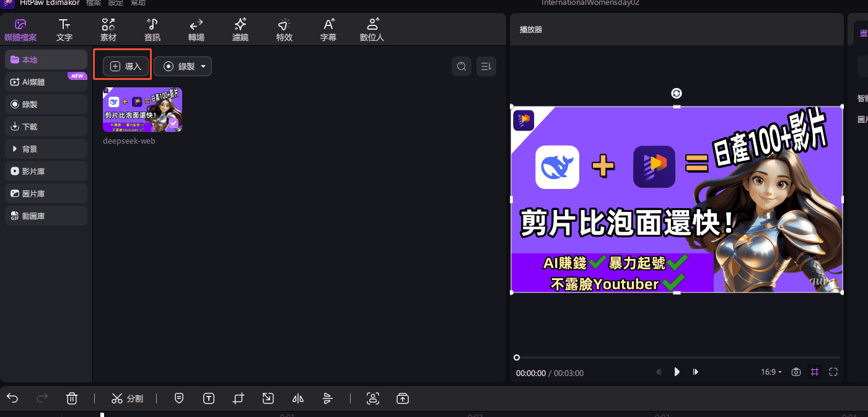The width and height of the screenshot is (868, 417).
Task: Select the mirror/flip tool in the timeline toolbar
Action: point(297,398)
